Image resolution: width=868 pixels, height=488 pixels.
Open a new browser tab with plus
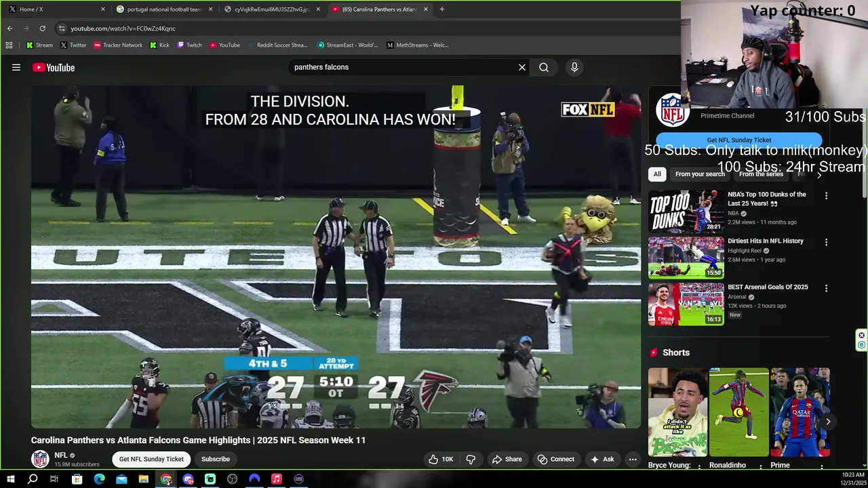click(x=441, y=9)
